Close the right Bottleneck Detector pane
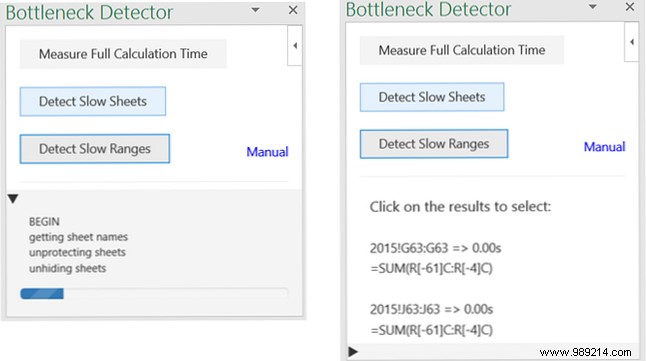This screenshot has height=361, width=646. [x=630, y=7]
